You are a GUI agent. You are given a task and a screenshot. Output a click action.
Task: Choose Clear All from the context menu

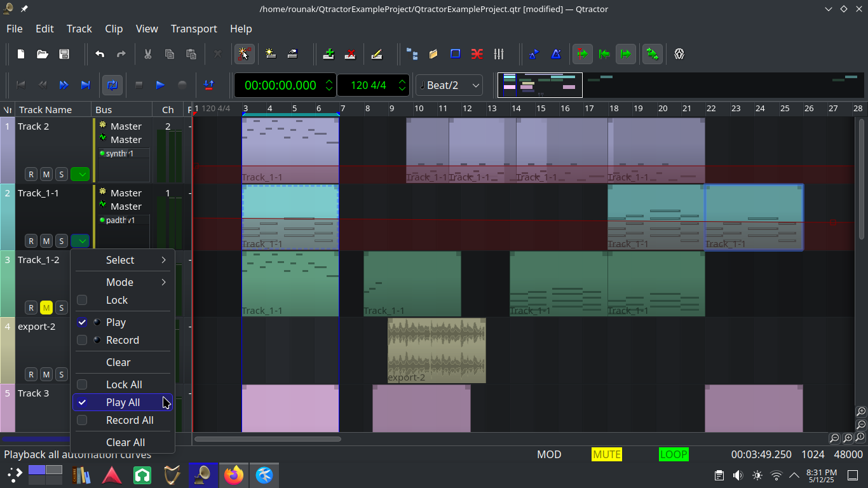tap(125, 442)
